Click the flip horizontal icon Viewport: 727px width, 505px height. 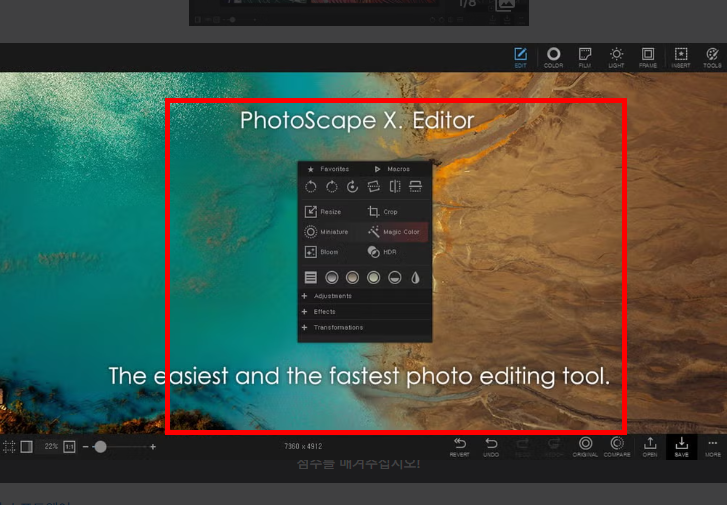click(395, 187)
